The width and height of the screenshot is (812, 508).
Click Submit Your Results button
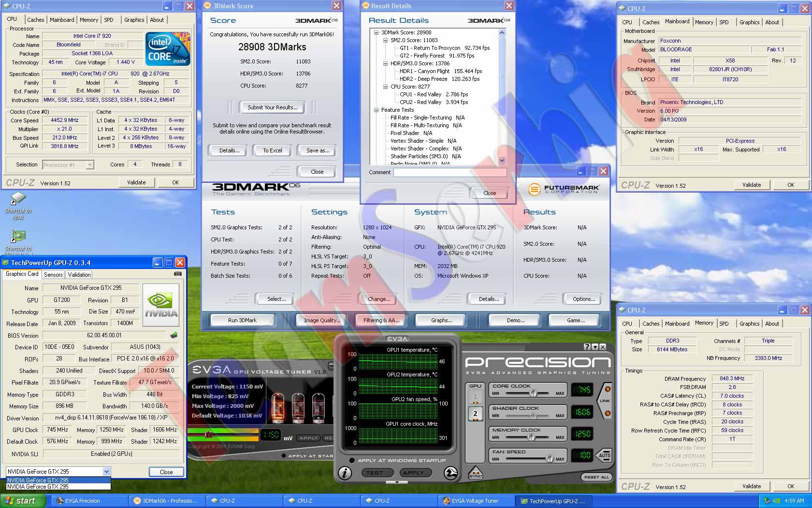point(272,107)
